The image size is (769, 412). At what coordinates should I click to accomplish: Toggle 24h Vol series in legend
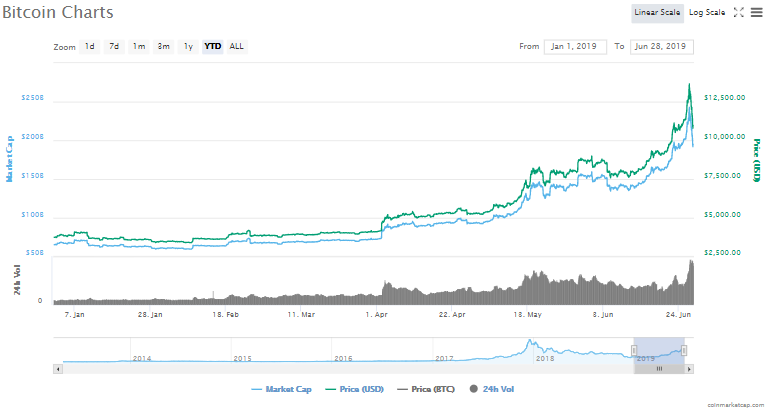(492, 389)
